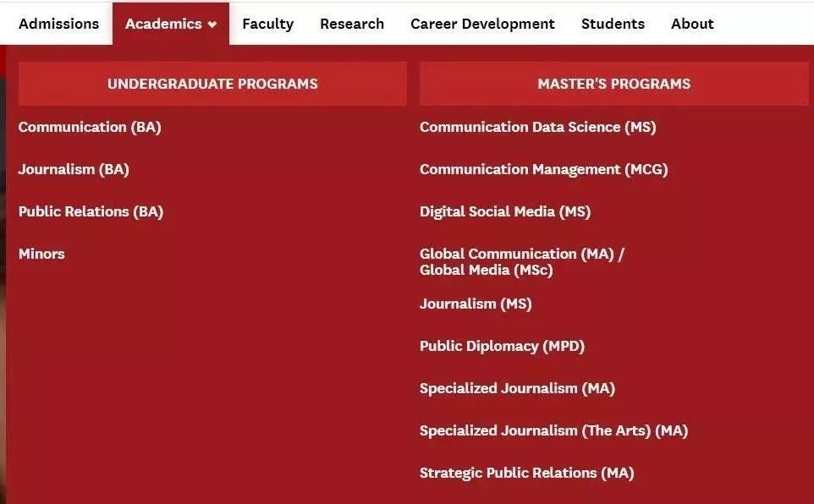
Task: Open the Admissions menu item
Action: pos(58,24)
